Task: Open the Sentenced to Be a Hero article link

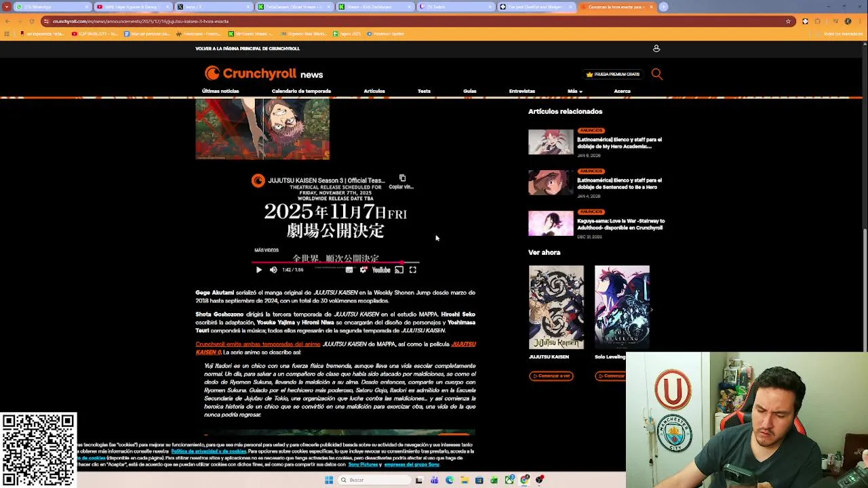Action: pos(619,184)
